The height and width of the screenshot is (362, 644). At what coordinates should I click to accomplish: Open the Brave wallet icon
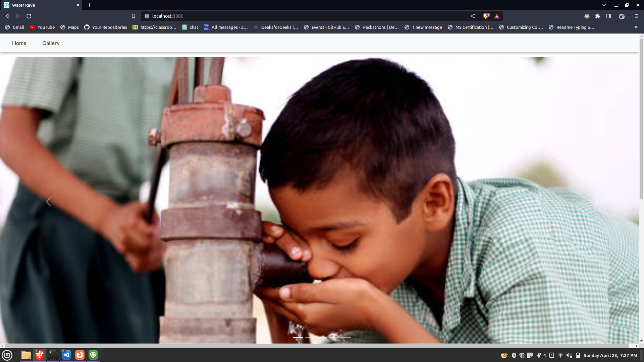pyautogui.click(x=622, y=16)
